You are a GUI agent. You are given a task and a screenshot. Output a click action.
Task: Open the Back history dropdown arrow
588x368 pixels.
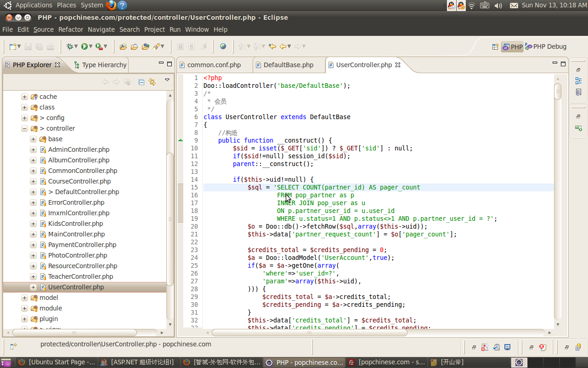pyautogui.click(x=289, y=46)
